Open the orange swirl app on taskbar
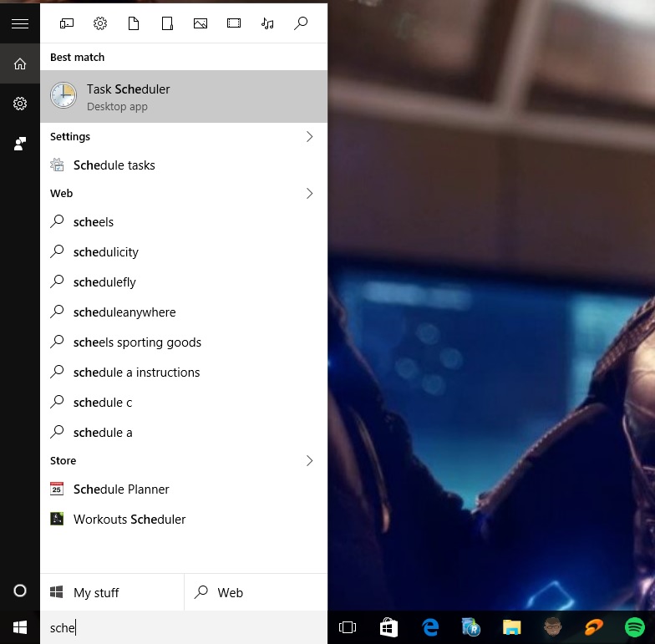655x644 pixels. (593, 627)
